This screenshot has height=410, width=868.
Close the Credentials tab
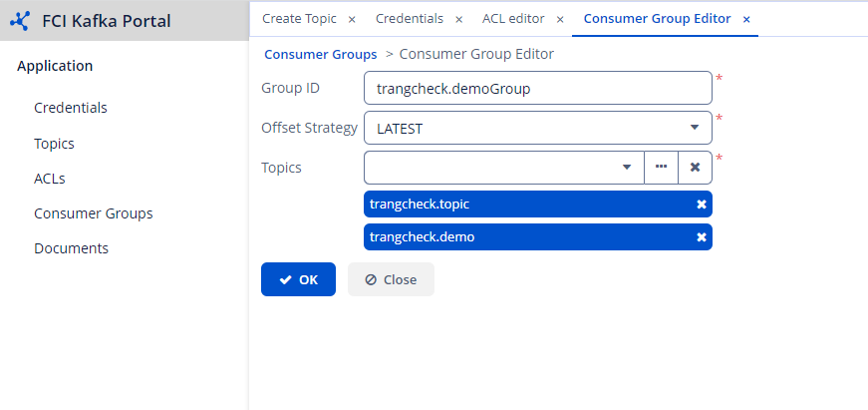tap(457, 19)
